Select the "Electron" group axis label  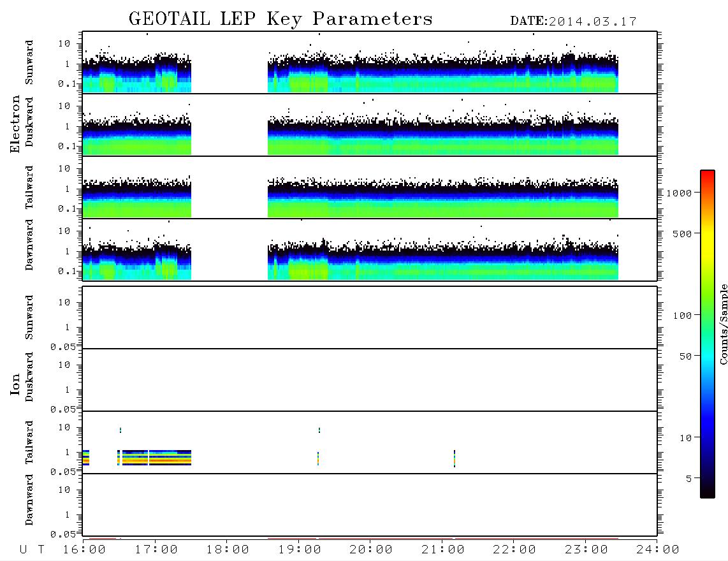[x=15, y=124]
